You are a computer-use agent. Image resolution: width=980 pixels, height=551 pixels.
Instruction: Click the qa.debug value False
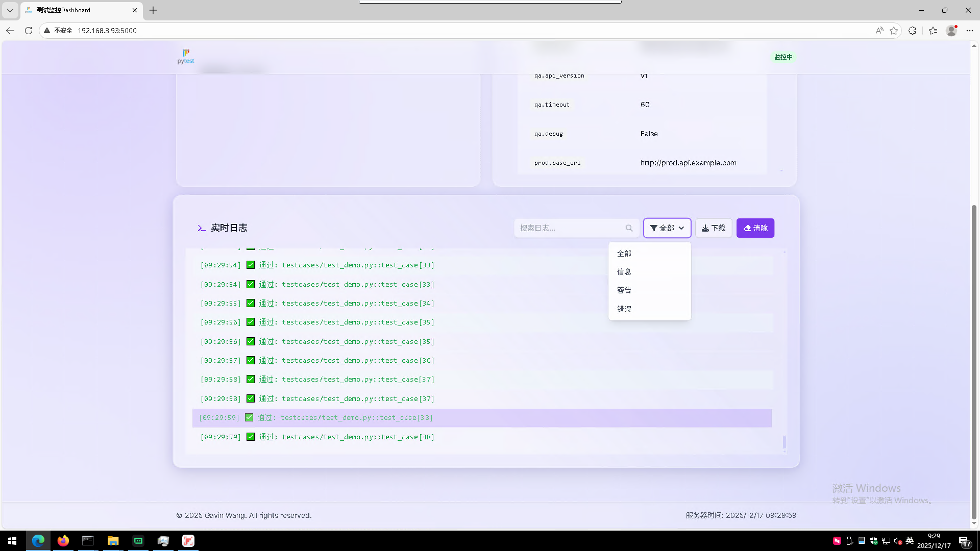[x=649, y=134]
